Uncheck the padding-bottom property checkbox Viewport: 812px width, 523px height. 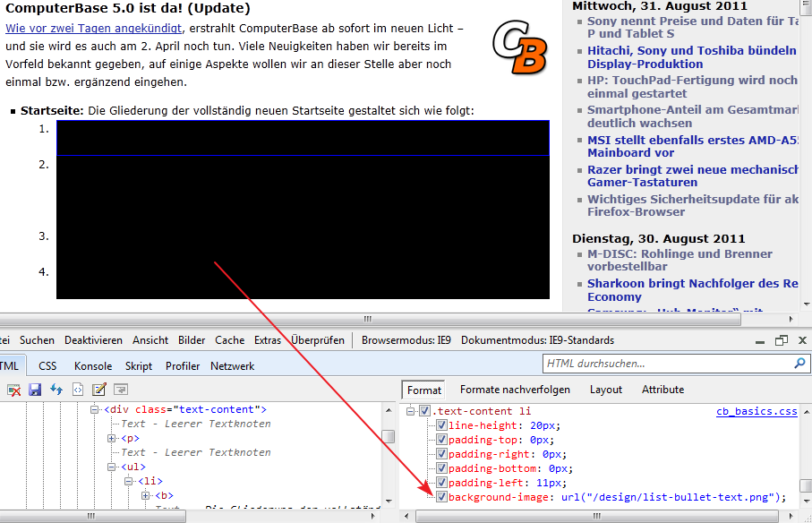coord(441,468)
